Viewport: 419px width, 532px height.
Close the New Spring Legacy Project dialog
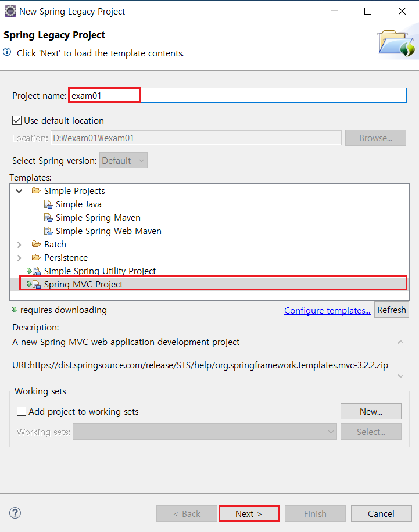pos(402,11)
